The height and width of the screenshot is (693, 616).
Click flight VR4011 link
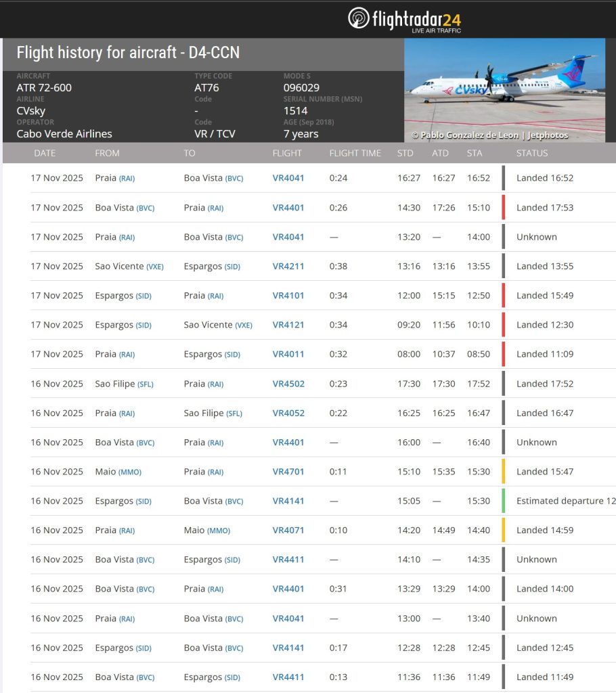288,354
